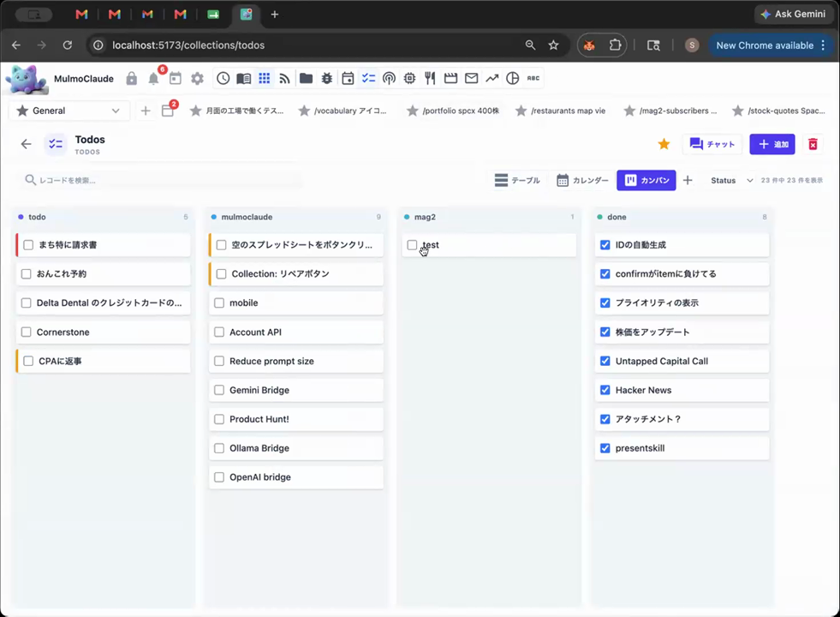The width and height of the screenshot is (840, 617).
Task: Check the CPAに返事 checkbox
Action: 28,361
